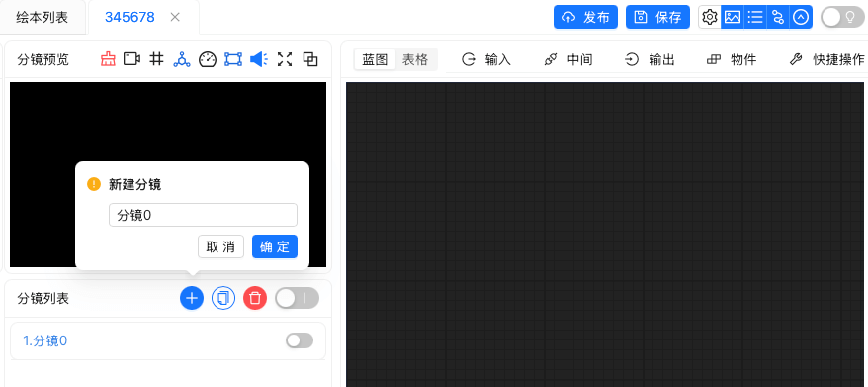
Task: Click the 发布 publish button
Action: tap(585, 17)
